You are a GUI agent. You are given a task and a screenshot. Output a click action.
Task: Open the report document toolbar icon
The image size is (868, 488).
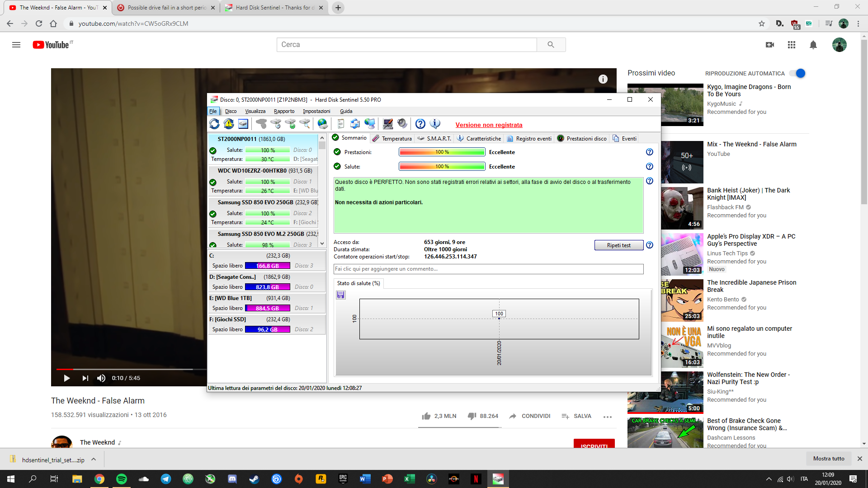pyautogui.click(x=341, y=124)
